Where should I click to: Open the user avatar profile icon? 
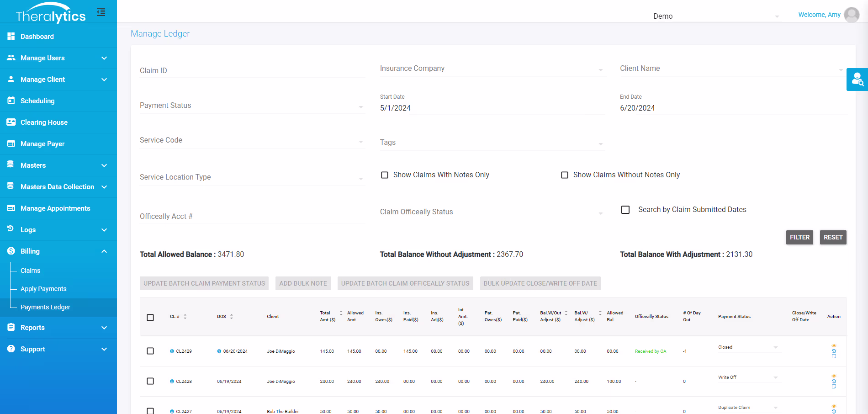click(x=852, y=15)
